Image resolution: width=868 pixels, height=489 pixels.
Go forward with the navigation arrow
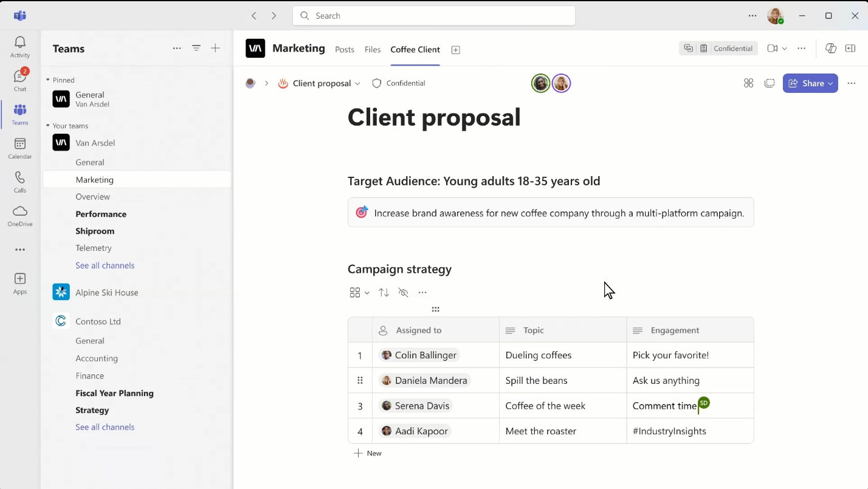(x=274, y=16)
